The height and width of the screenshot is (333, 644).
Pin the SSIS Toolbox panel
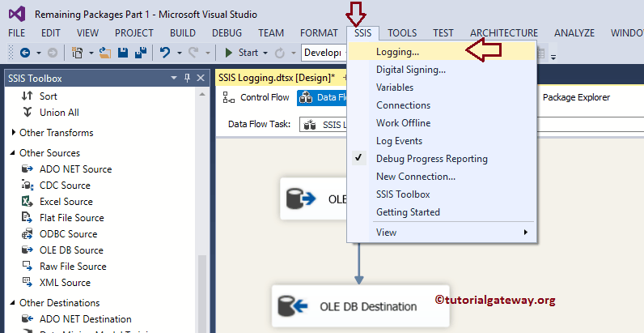(x=187, y=78)
